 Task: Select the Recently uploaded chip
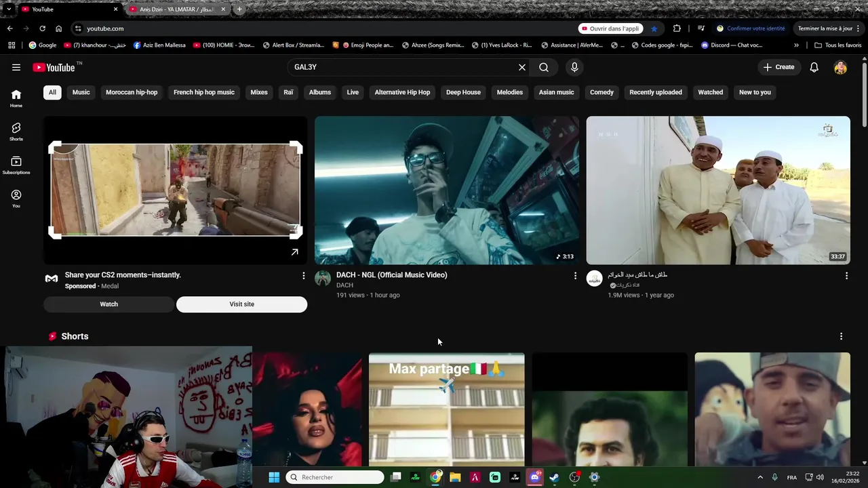pos(656,92)
